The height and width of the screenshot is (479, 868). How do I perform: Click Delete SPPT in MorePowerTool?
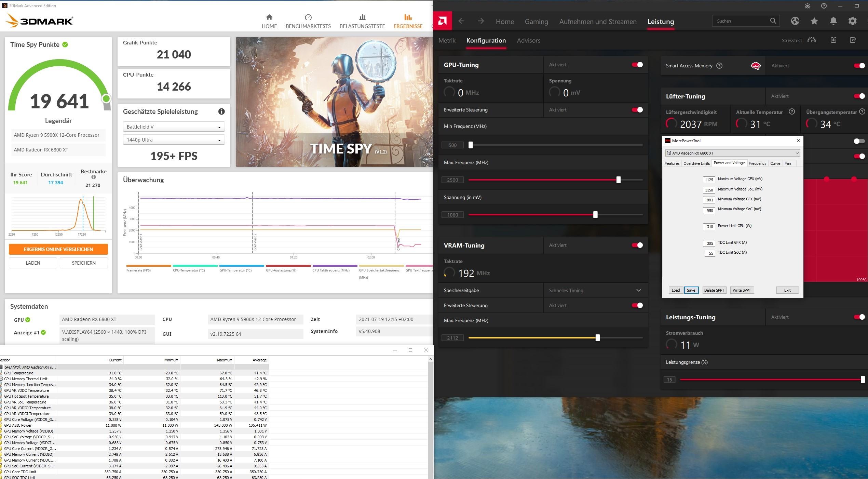(x=714, y=290)
